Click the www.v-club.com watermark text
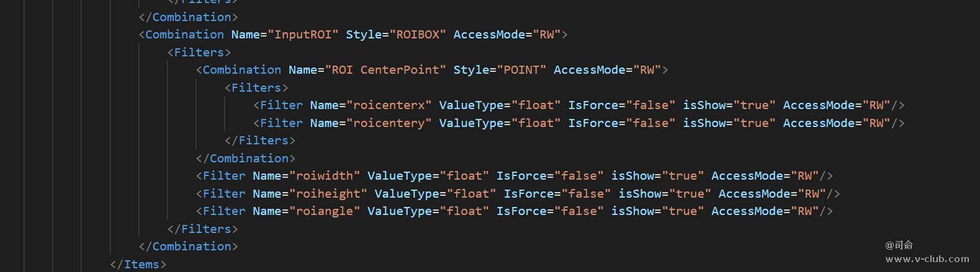Image resolution: width=980 pixels, height=272 pixels. (x=927, y=259)
